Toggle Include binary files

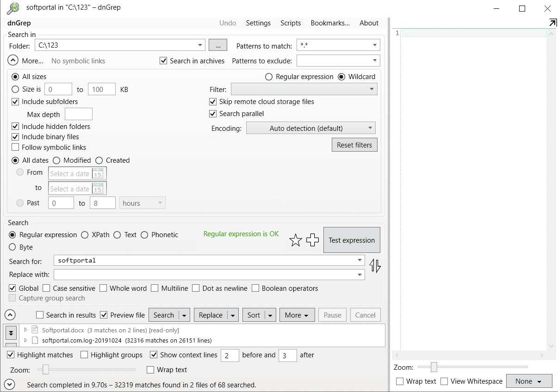[15, 137]
